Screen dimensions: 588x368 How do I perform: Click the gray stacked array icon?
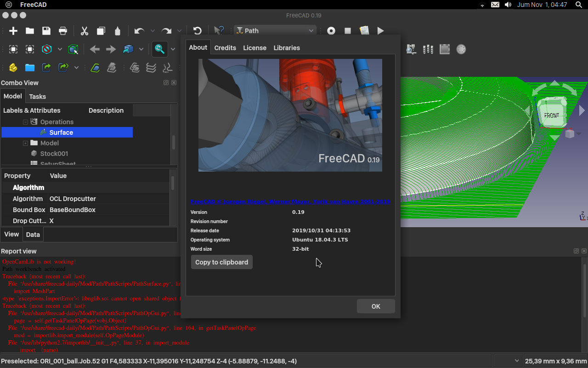click(151, 68)
